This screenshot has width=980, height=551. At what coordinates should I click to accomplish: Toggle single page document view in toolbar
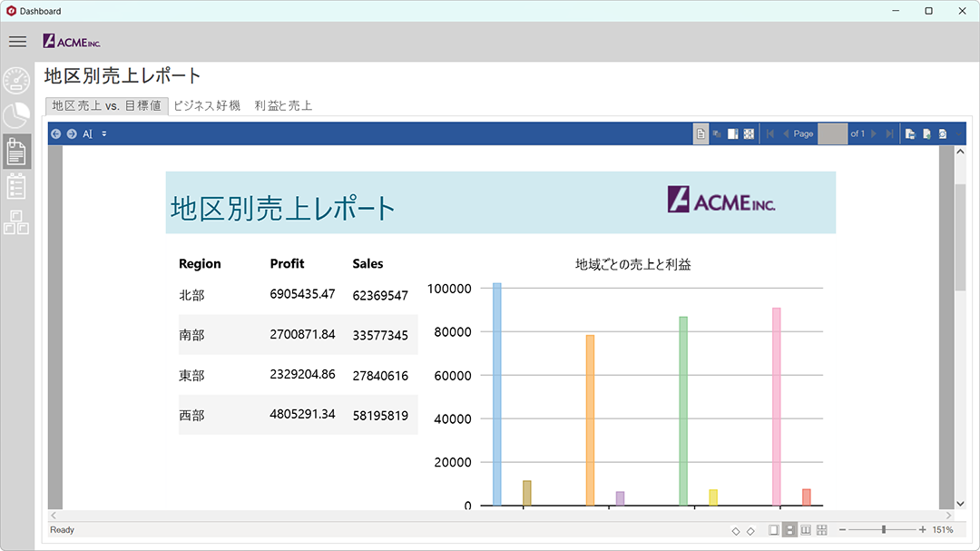(x=701, y=133)
